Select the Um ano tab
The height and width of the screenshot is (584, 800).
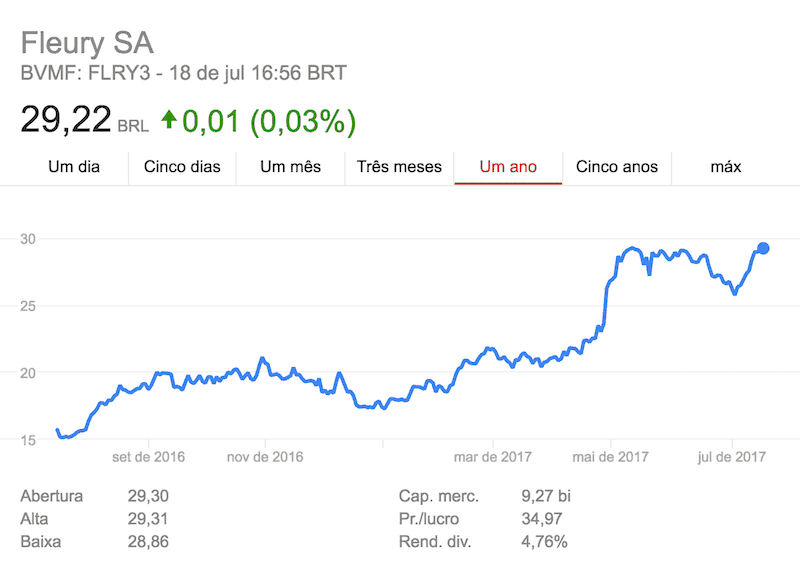tap(508, 167)
